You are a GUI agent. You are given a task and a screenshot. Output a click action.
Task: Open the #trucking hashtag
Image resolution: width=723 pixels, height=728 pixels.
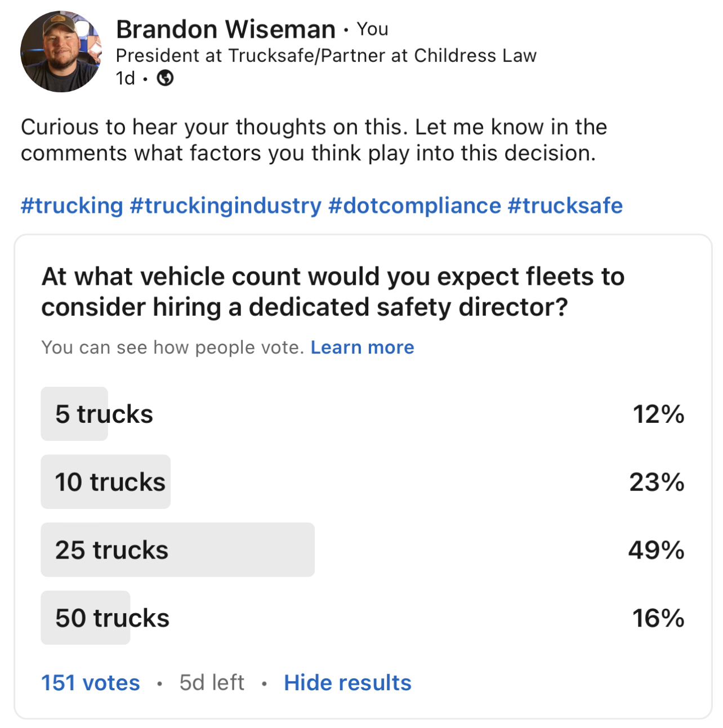(72, 206)
